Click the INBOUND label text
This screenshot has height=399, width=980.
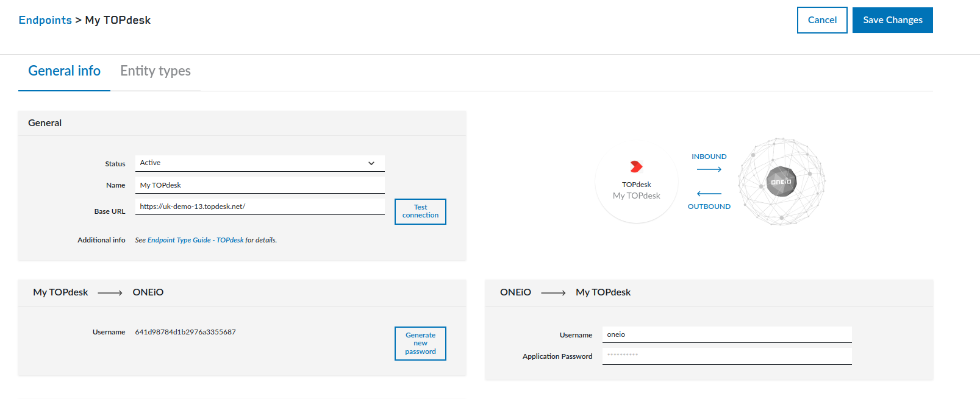coord(709,157)
